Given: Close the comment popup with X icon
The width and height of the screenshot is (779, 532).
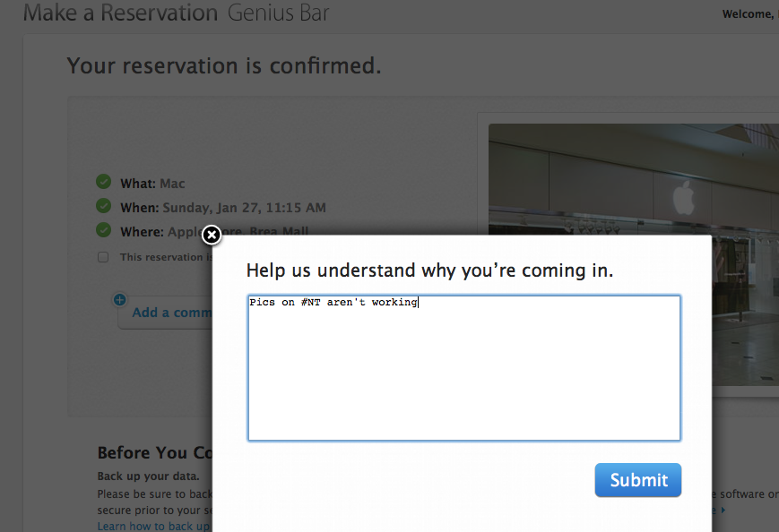Looking at the screenshot, I should (212, 235).
